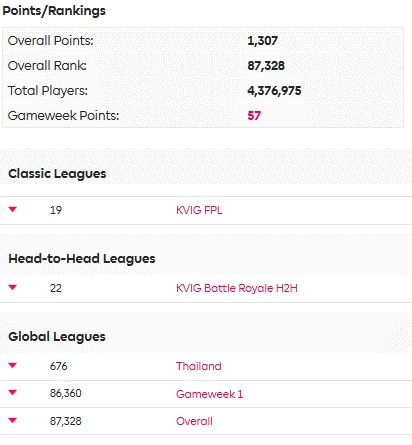
Task: Click rank 19 in the KVIG FPL row
Action: pos(56,210)
